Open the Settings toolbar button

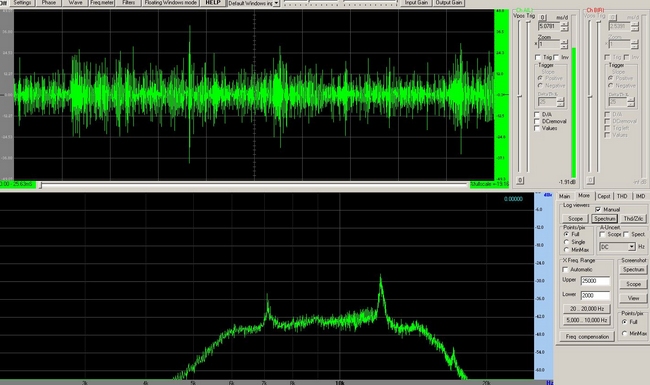point(22,2)
